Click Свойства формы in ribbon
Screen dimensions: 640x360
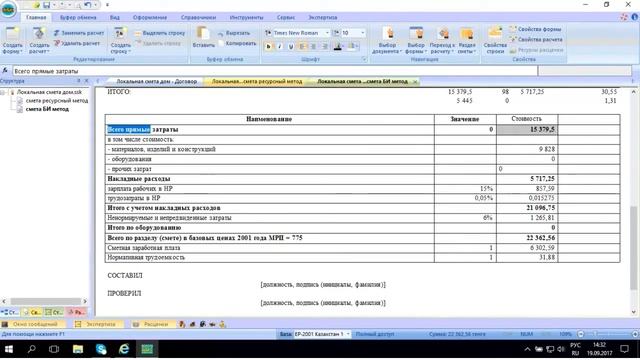[x=536, y=29]
